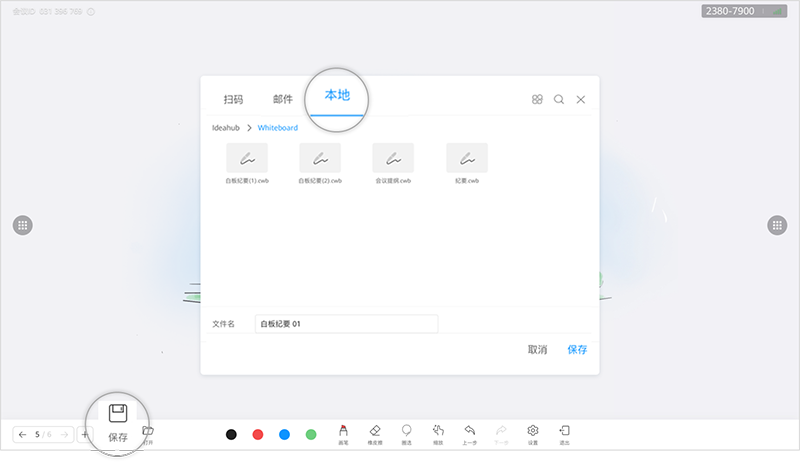Switch to the 扫码 tab
This screenshot has height=463, width=800.
pos(233,100)
